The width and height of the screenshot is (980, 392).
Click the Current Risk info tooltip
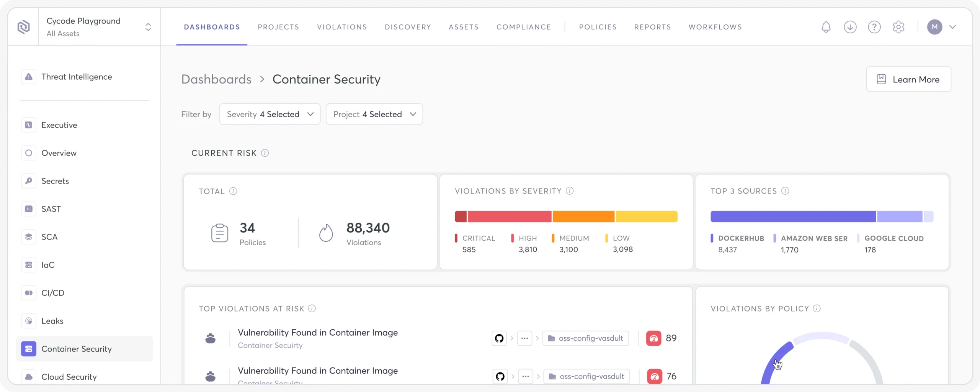click(266, 153)
